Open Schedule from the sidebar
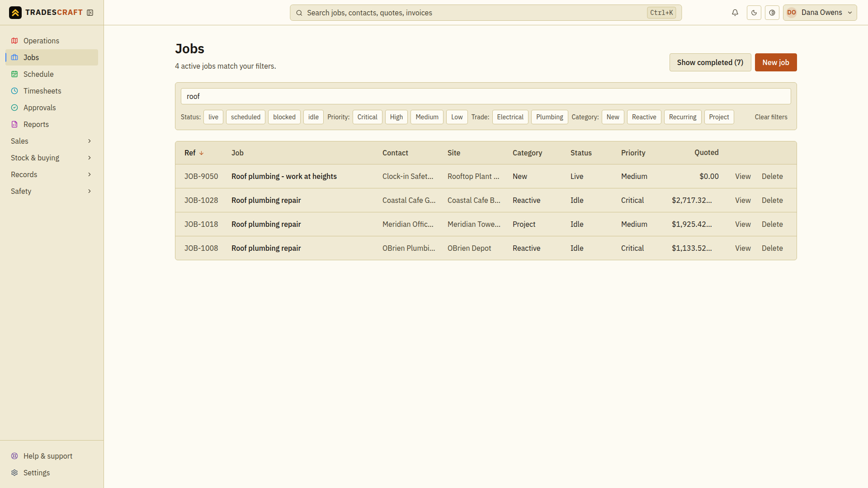This screenshot has width=868, height=488. [52, 74]
